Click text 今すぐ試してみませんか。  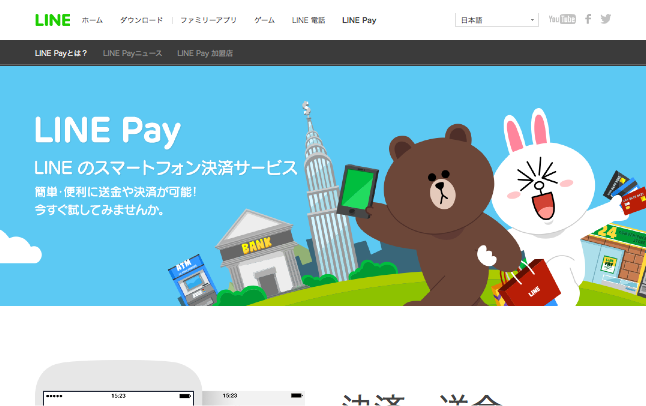point(100,210)
